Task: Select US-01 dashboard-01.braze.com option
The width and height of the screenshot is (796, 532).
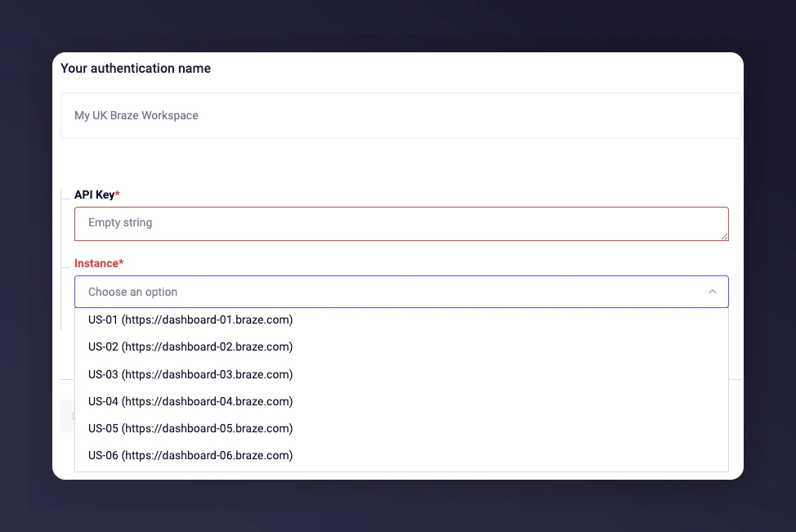Action: coord(401,320)
